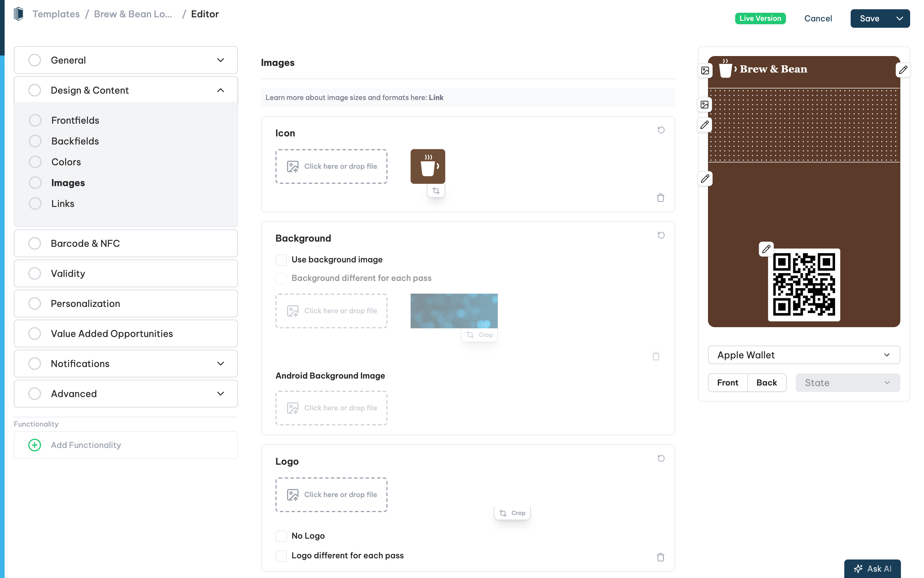The width and height of the screenshot is (924, 578).
Task: Expand the Notifications section chevron
Action: click(221, 364)
